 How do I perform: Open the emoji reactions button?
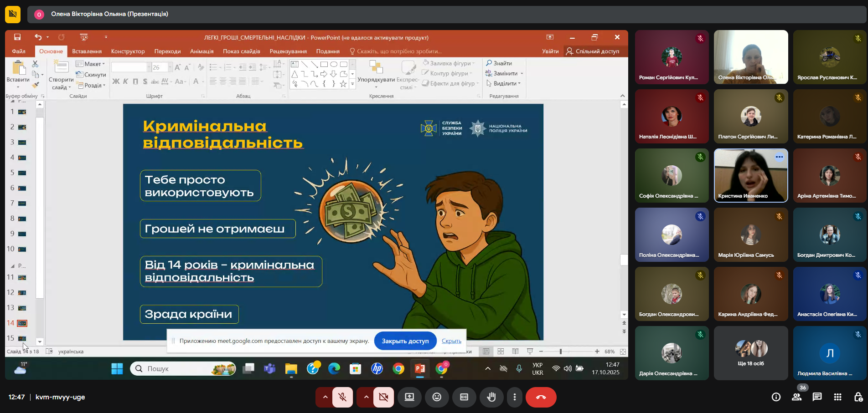point(437,397)
